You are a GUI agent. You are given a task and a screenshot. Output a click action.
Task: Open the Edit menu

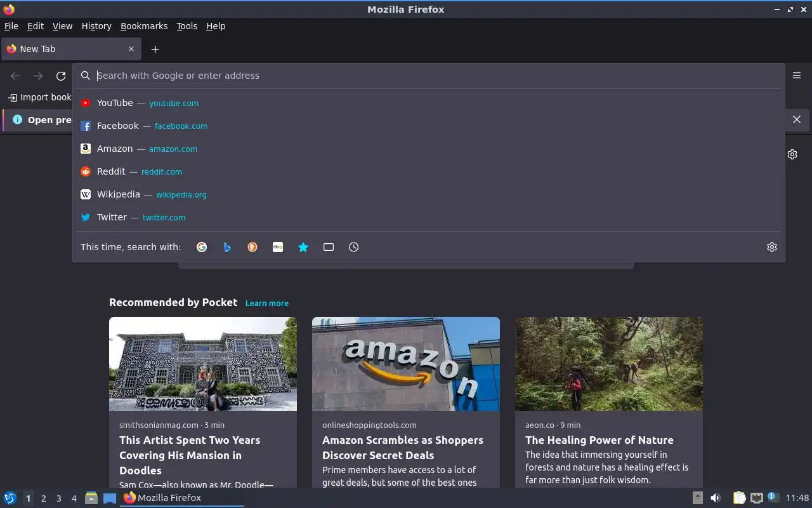point(36,26)
